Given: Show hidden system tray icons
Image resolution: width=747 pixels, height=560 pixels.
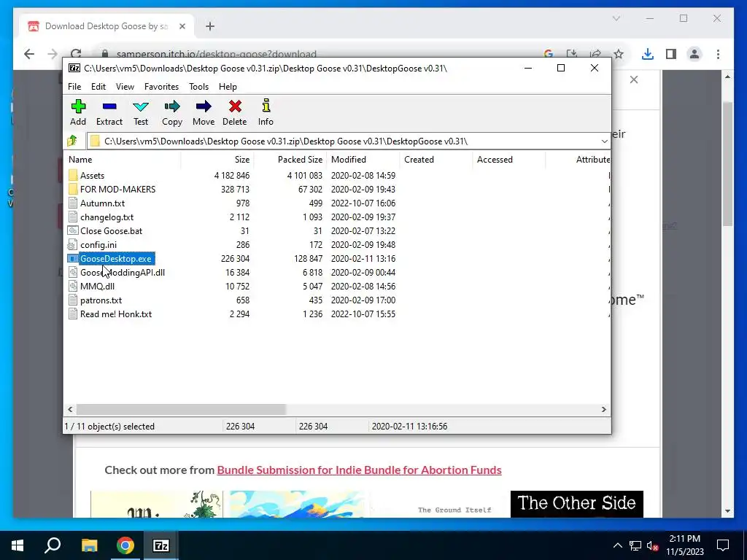Looking at the screenshot, I should click(x=617, y=545).
